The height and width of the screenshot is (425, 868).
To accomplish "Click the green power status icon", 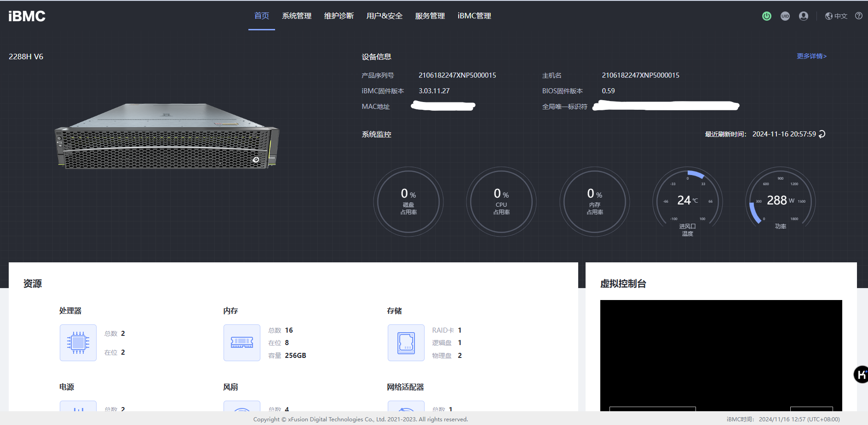I will click(766, 16).
